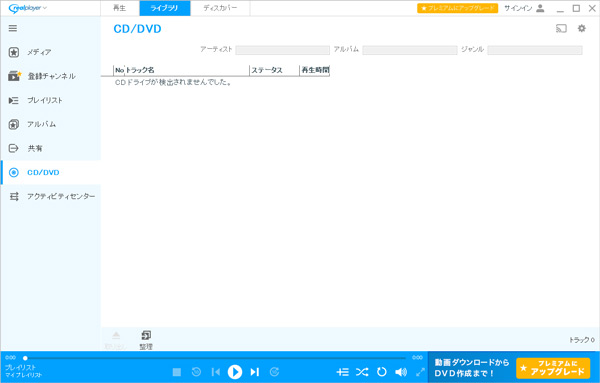
Task: Mute the volume speaker icon
Action: pos(401,372)
